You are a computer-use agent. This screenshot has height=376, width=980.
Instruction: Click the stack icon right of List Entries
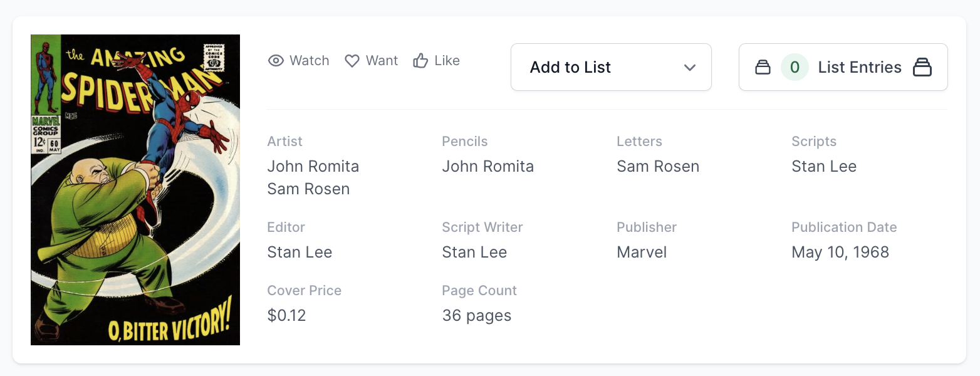pos(922,67)
